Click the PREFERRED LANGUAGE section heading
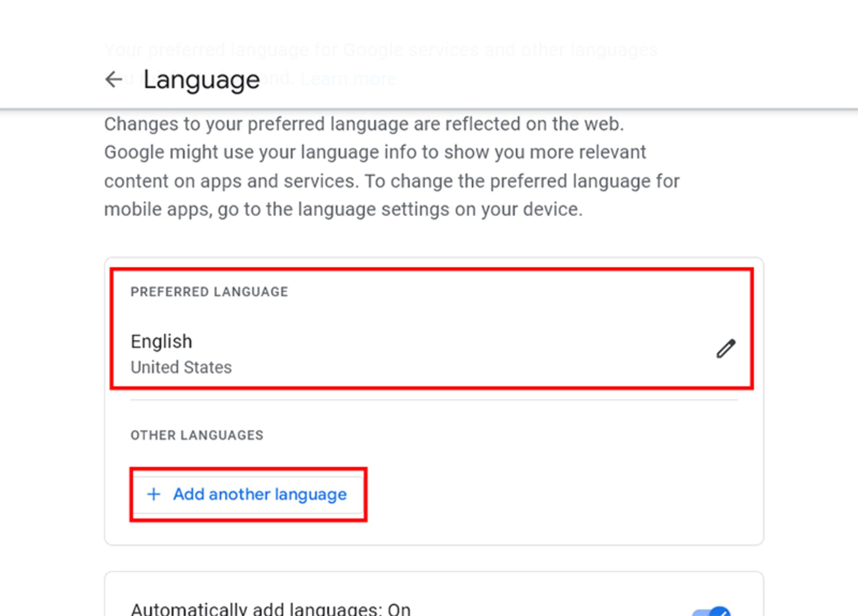This screenshot has width=858, height=616. [209, 292]
